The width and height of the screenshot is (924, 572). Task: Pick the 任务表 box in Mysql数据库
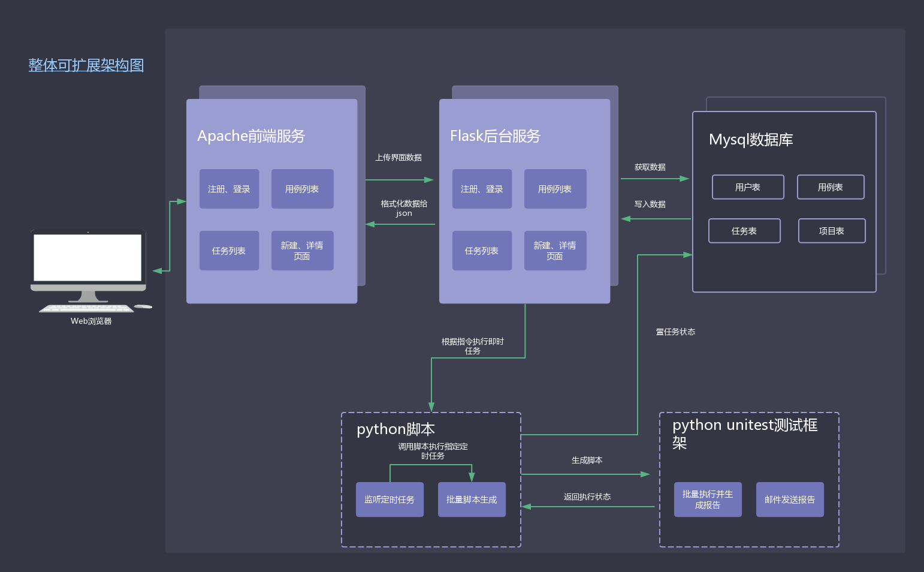tap(744, 231)
